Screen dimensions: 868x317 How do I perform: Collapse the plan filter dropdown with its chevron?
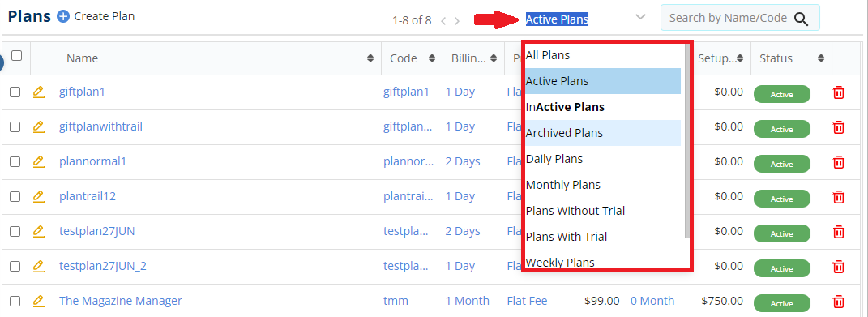[x=640, y=17]
